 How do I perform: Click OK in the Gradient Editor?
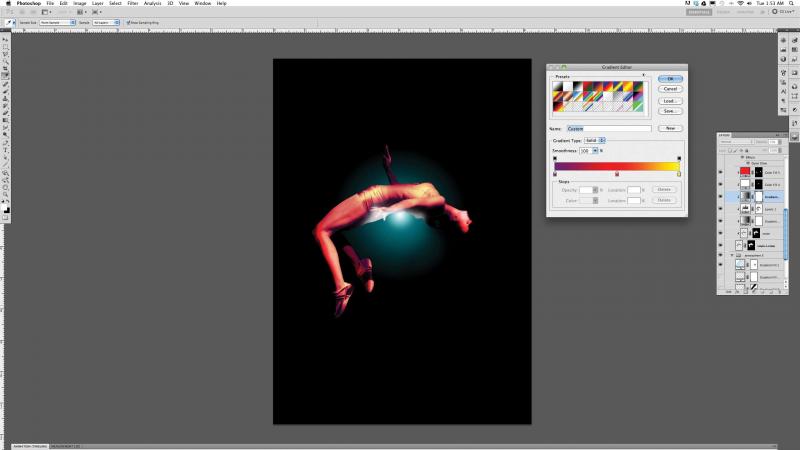point(670,78)
